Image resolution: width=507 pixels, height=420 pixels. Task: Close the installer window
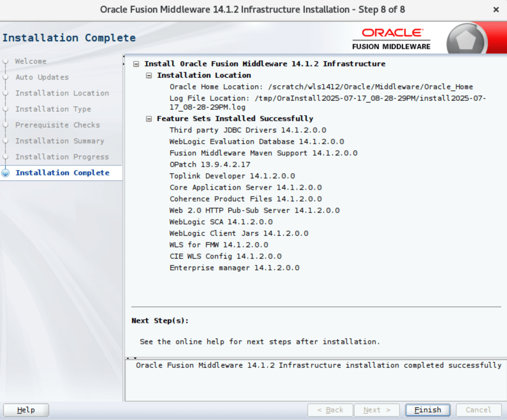click(x=496, y=10)
